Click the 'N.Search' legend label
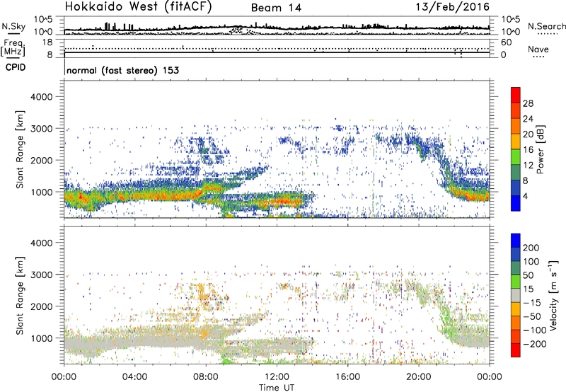The width and height of the screenshot is (566, 392). coord(546,26)
